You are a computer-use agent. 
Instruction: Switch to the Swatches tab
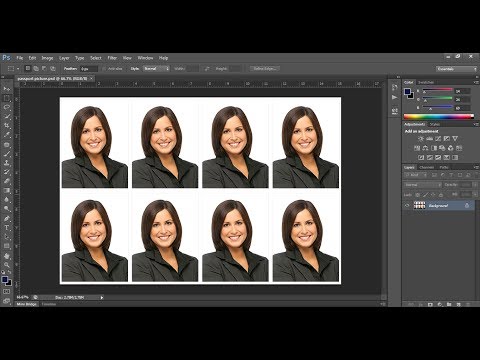[426, 82]
